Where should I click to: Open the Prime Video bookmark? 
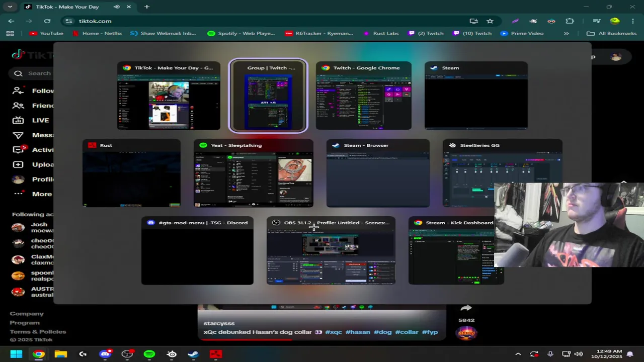(x=522, y=33)
